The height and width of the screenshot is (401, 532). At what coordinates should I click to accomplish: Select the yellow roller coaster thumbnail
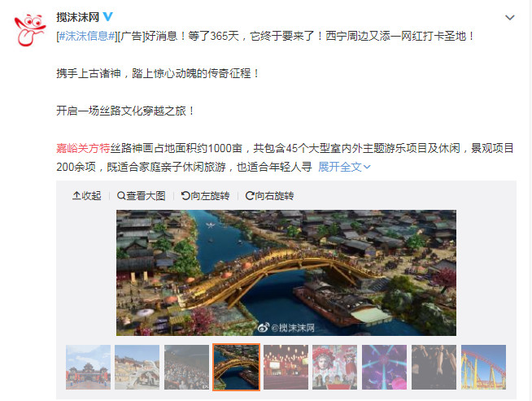click(483, 367)
